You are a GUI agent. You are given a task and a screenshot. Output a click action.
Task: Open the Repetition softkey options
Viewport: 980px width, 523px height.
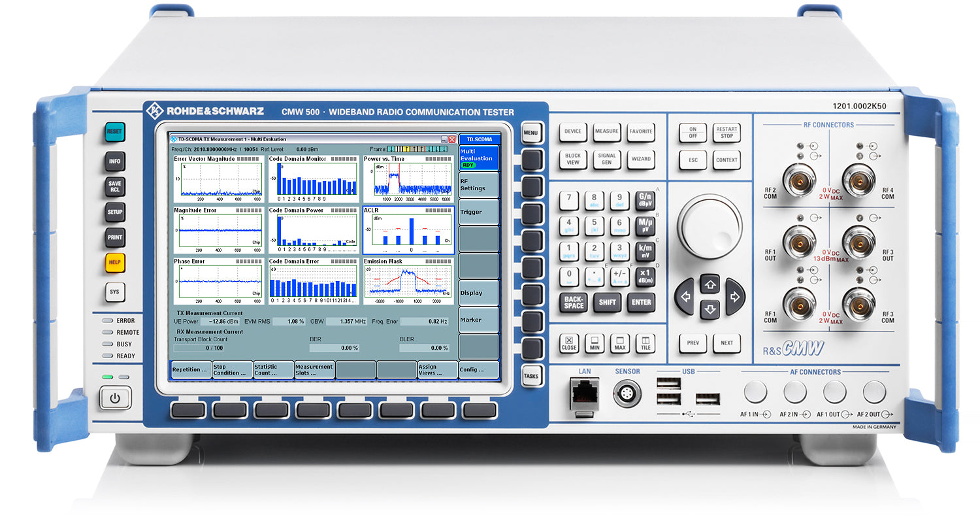tap(190, 370)
